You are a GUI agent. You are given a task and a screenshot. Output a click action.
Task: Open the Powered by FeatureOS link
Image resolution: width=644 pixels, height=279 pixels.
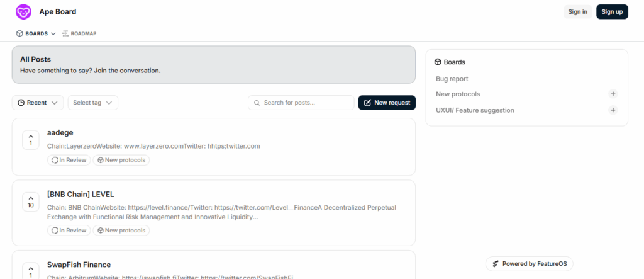(529, 264)
